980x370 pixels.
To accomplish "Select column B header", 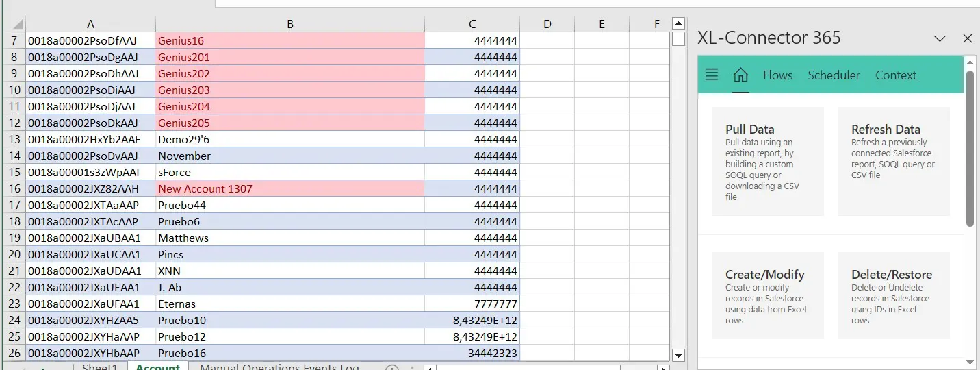I will coord(290,24).
